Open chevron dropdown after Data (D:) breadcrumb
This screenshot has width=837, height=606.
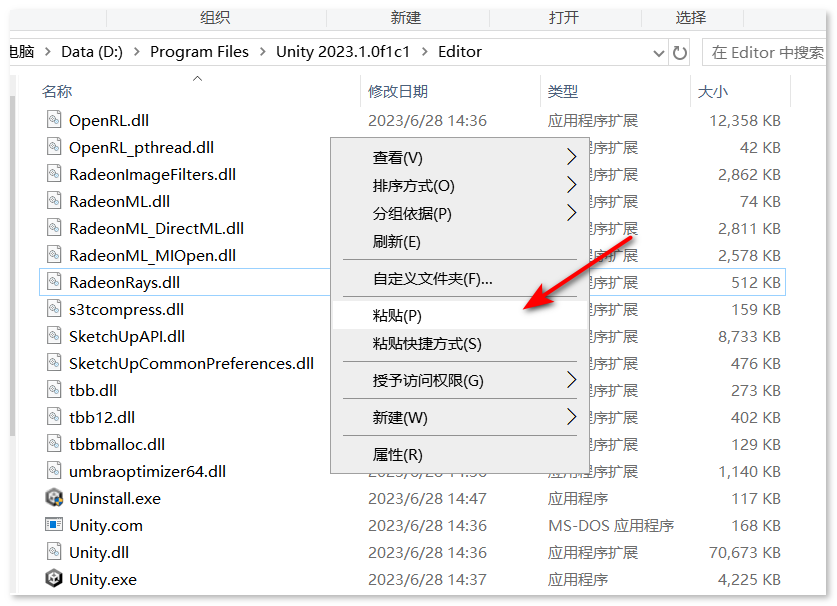[137, 52]
